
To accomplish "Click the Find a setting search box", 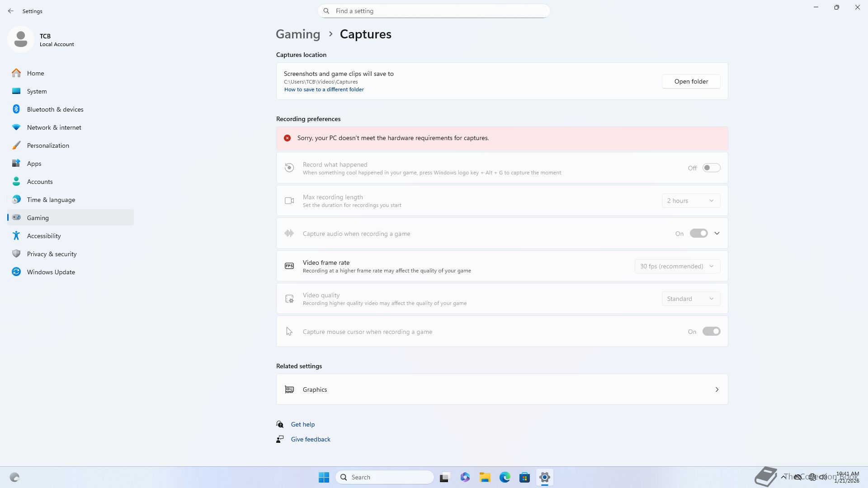I will (x=434, y=11).
